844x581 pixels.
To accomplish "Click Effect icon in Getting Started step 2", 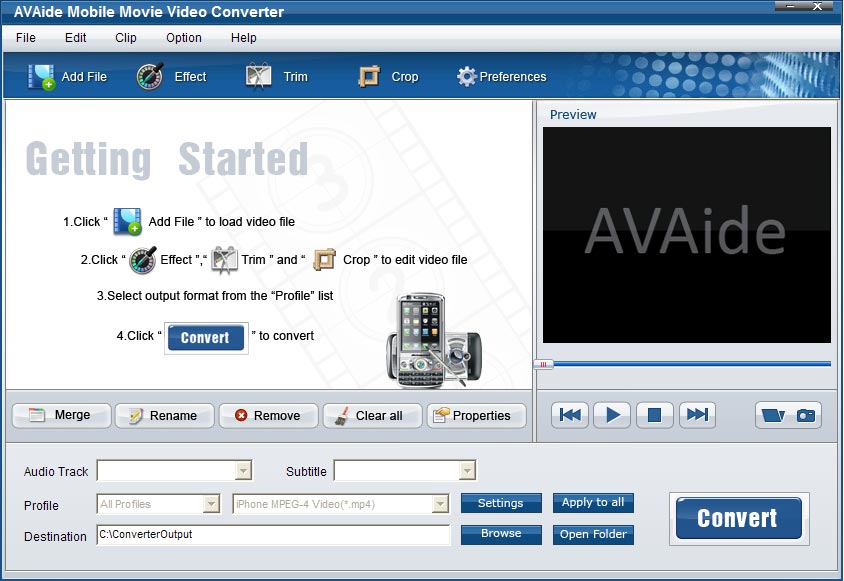I will pyautogui.click(x=143, y=260).
